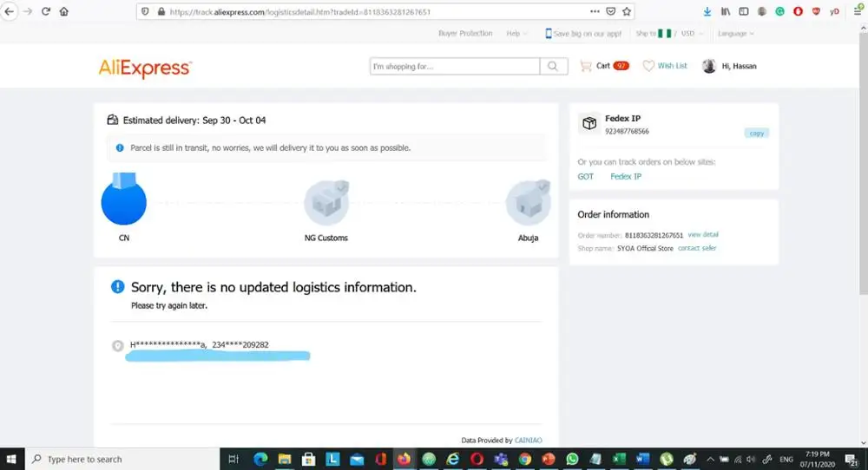Viewport: 868px width, 470px height.
Task: Save page to Pocket icon
Action: pyautogui.click(x=610, y=11)
